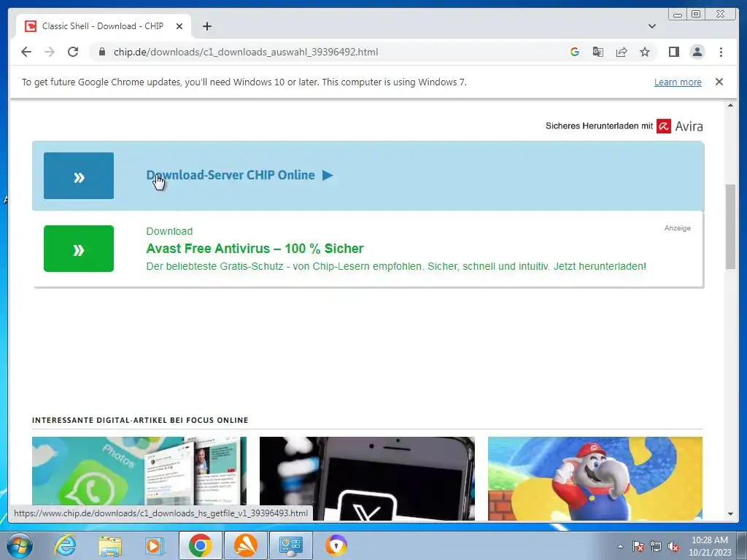
Task: Open Windows Explorer folder in taskbar
Action: [110, 545]
